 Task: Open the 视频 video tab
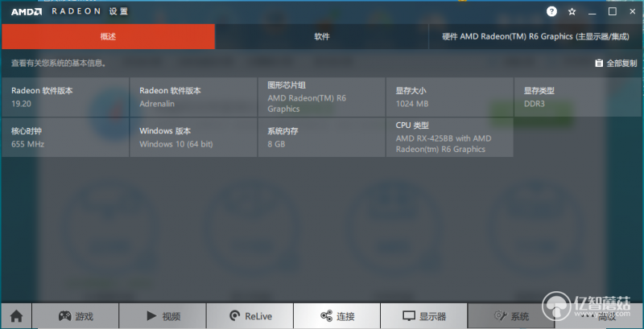click(x=163, y=316)
